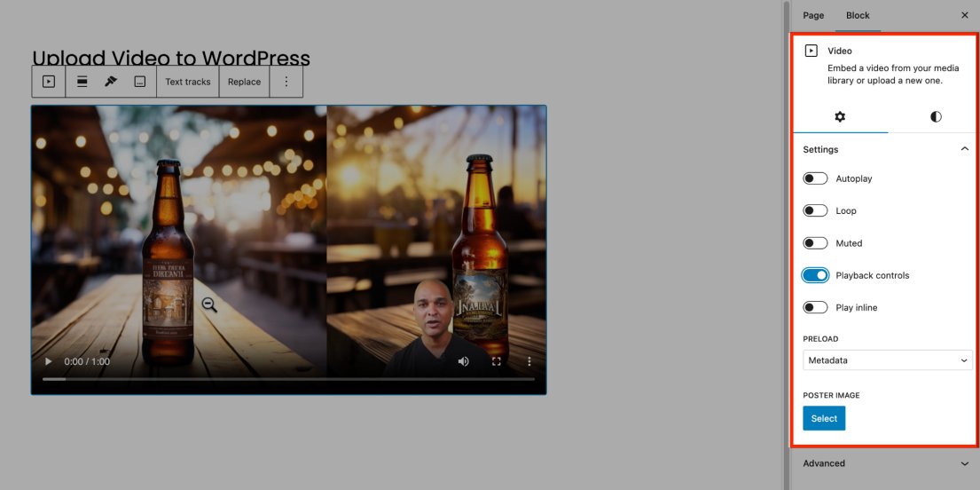The width and height of the screenshot is (980, 490).
Task: Switch to the Styles half-circle tab
Action: (x=936, y=117)
